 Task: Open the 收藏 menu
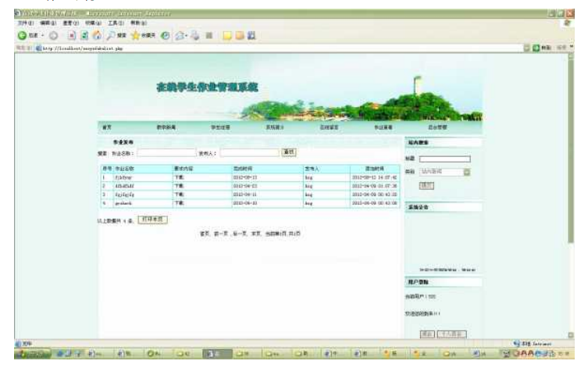(x=93, y=23)
